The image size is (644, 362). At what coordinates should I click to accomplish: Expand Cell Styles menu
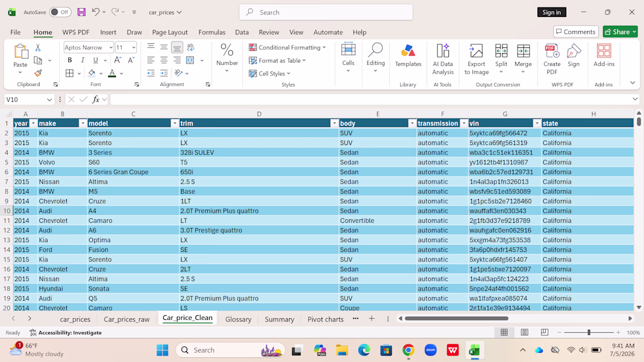pos(269,74)
